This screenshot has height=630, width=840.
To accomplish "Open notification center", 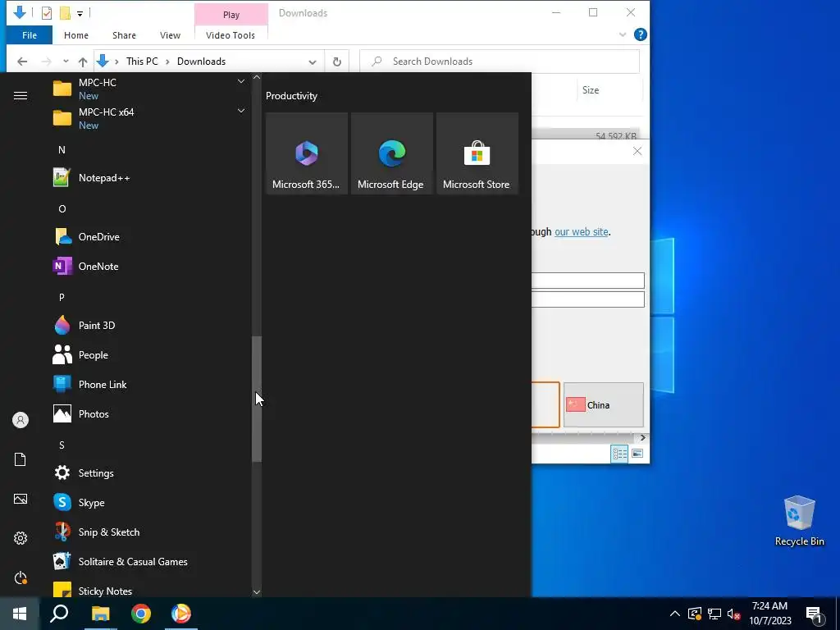I will click(x=814, y=614).
